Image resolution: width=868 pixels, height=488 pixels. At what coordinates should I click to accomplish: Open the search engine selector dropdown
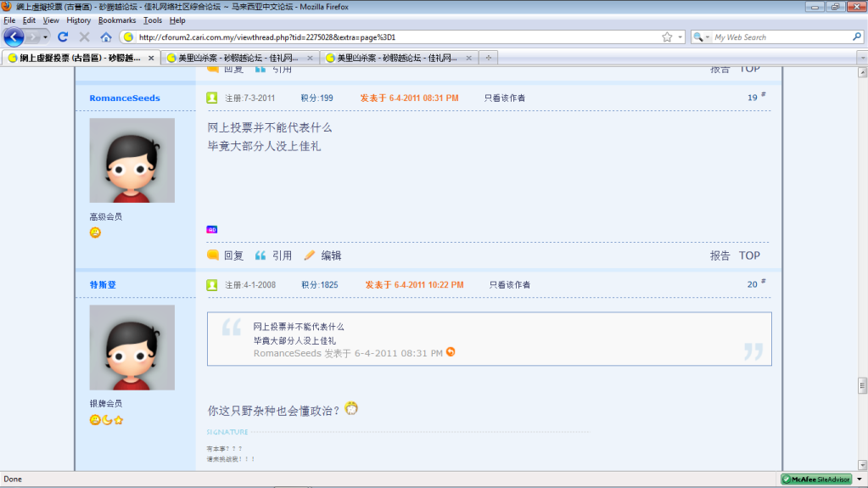tap(702, 37)
